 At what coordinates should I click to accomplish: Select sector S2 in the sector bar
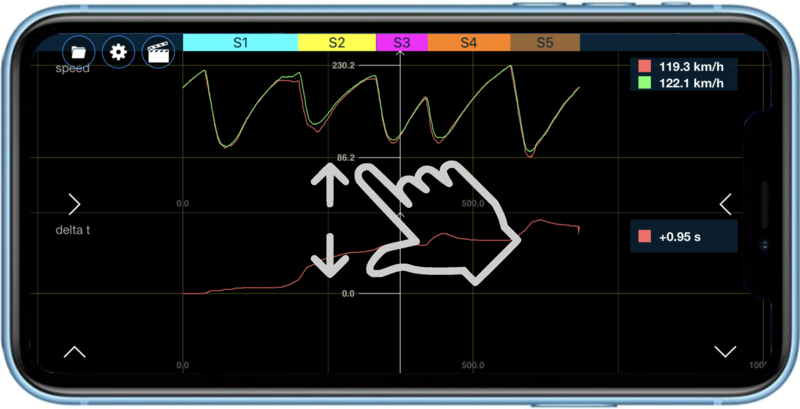tap(337, 43)
